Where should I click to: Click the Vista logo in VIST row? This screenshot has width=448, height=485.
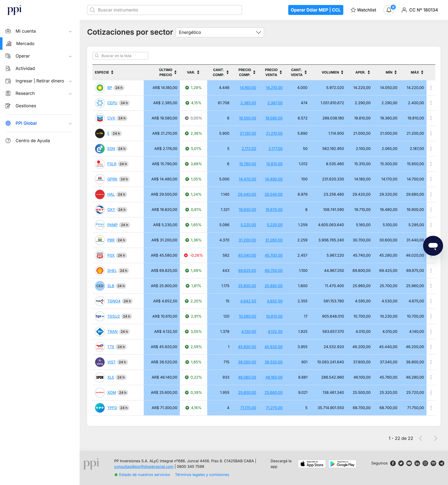point(100,362)
